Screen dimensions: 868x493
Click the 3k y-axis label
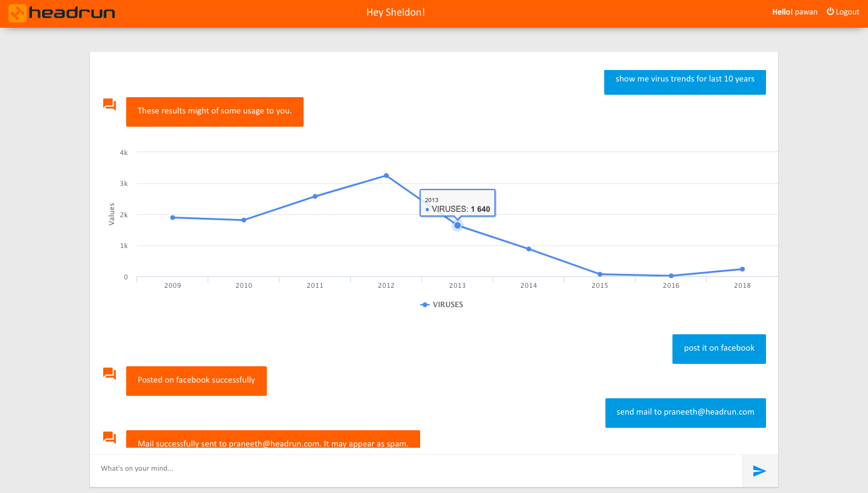tap(124, 183)
